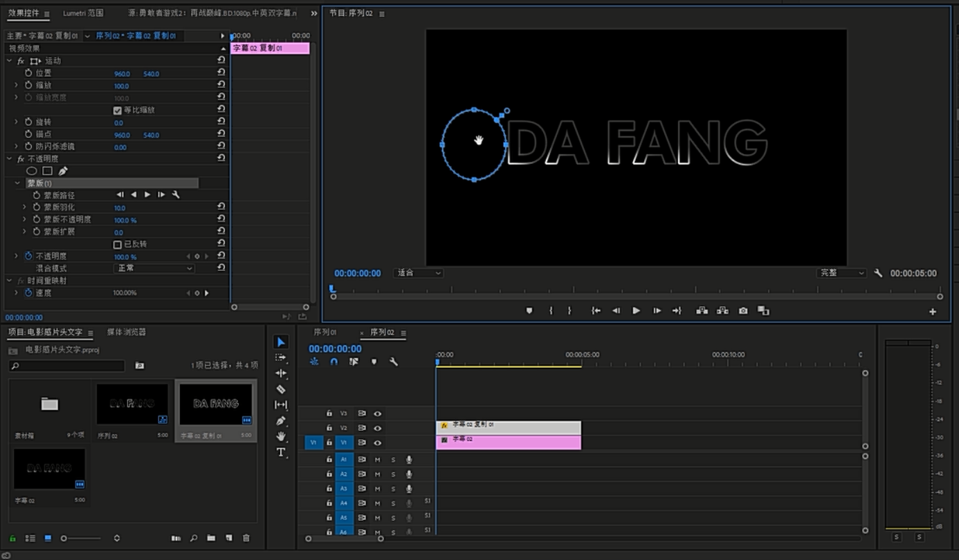Viewport: 959px width, 560px height.
Task: Go to In point
Action: coord(596,311)
